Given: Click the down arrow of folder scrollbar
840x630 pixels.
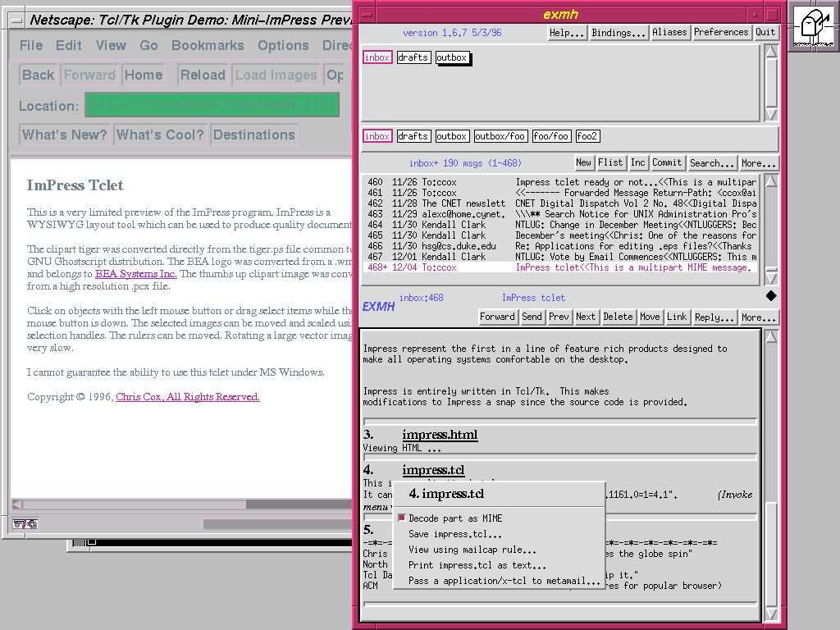Looking at the screenshot, I should point(771,114).
